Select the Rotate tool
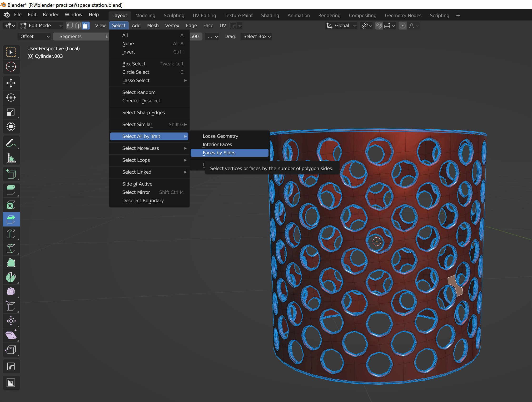The width and height of the screenshot is (532, 402). [11, 98]
